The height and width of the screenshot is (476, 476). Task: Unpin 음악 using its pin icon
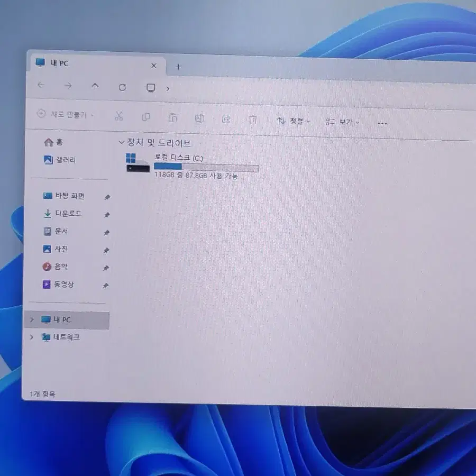(106, 268)
